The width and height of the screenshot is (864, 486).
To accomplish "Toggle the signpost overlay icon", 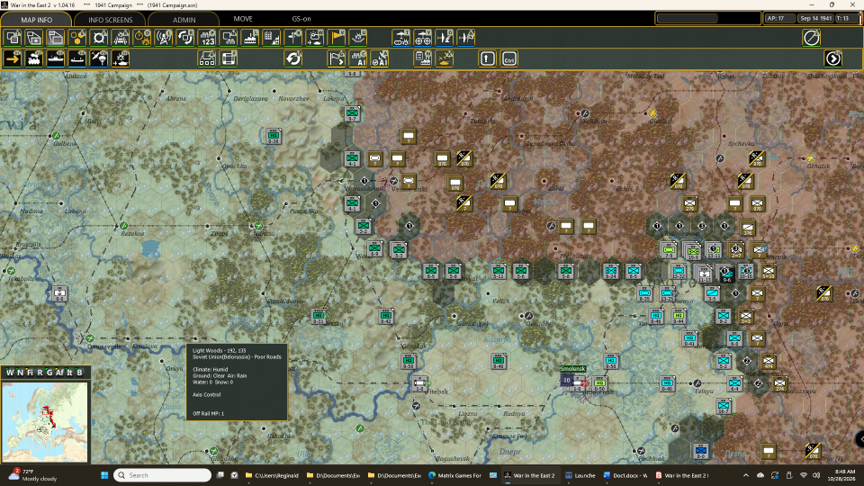I will pos(294,38).
